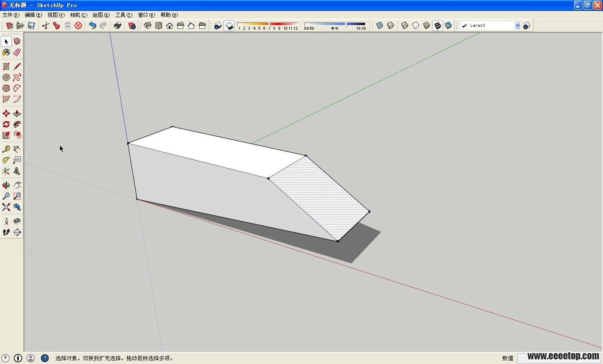Open a model with the folder icon
603x364 pixels.
[x=20, y=26]
